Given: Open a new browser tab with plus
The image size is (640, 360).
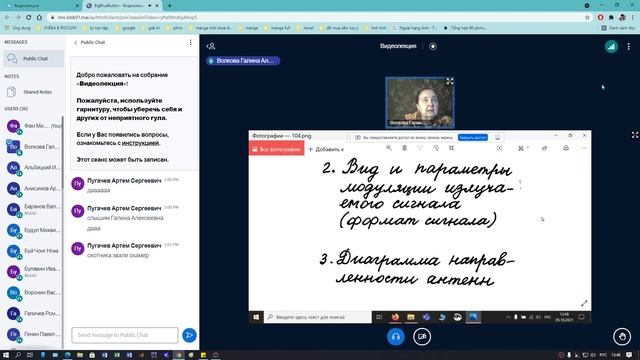Looking at the screenshot, I should coord(169,6).
